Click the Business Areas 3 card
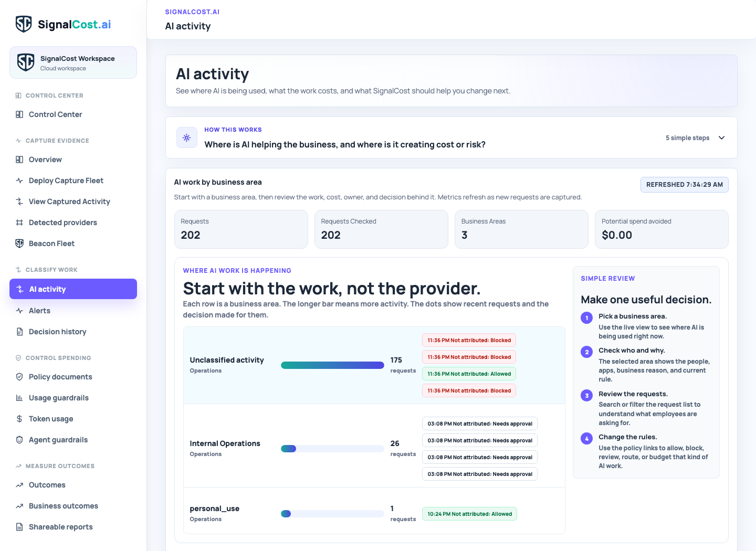 (x=521, y=229)
